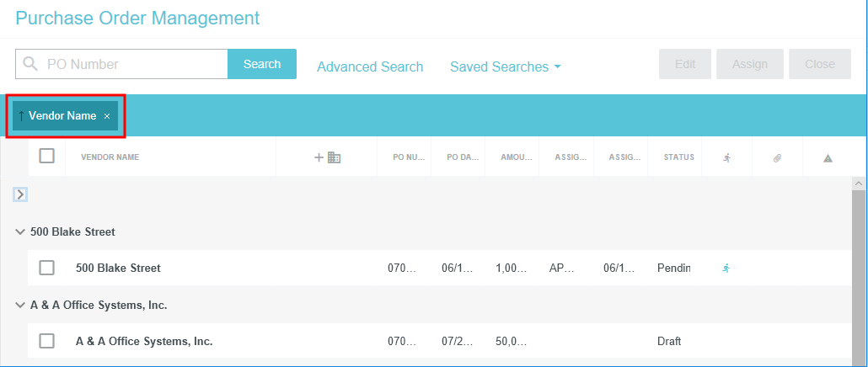Open the Advanced Search link
Screen dimensions: 868x367
coord(370,66)
